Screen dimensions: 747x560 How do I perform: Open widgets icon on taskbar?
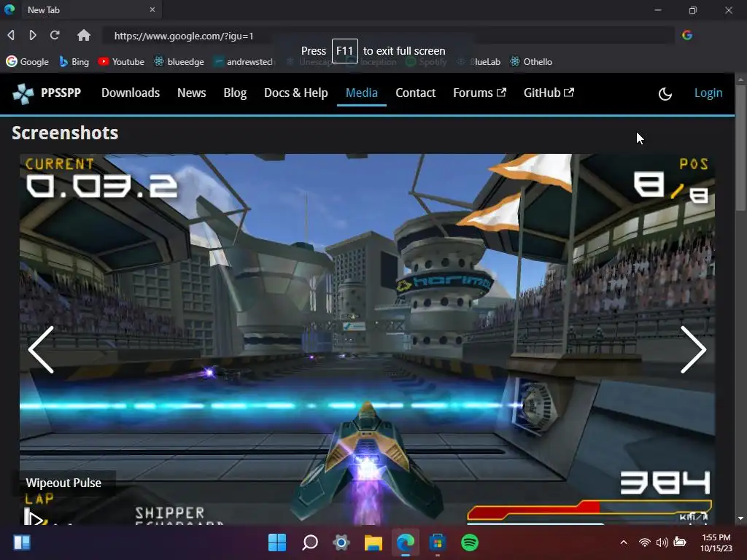coord(22,542)
